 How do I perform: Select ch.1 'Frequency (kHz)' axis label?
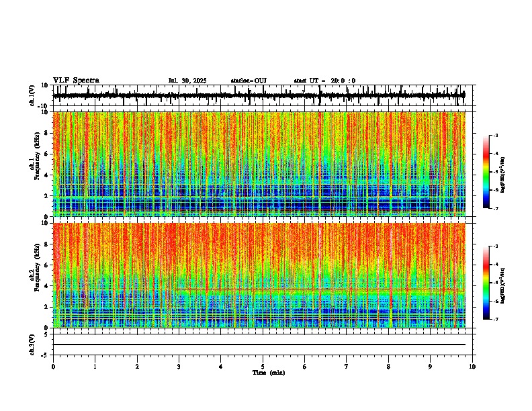click(x=37, y=156)
